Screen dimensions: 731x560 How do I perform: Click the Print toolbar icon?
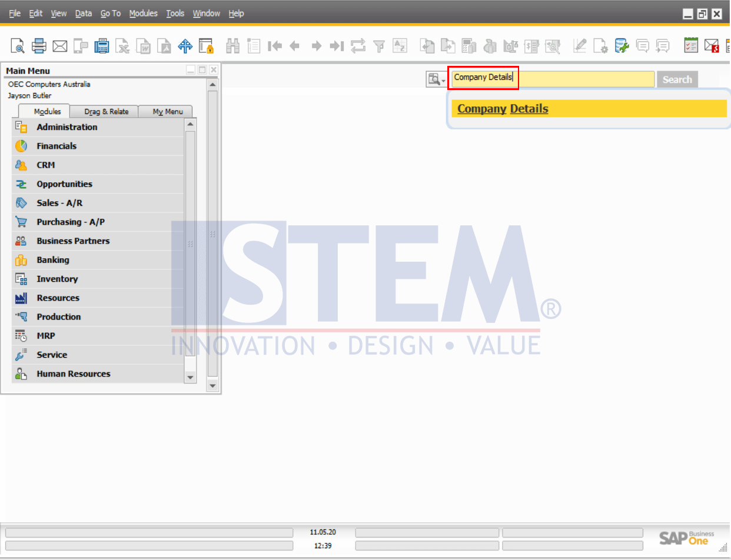tap(39, 46)
